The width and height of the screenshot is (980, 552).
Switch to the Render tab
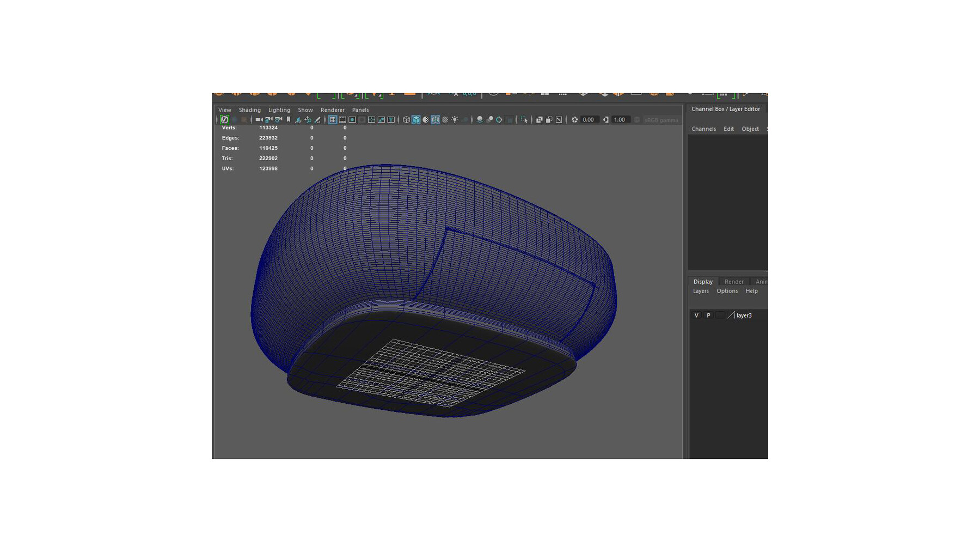[734, 281]
